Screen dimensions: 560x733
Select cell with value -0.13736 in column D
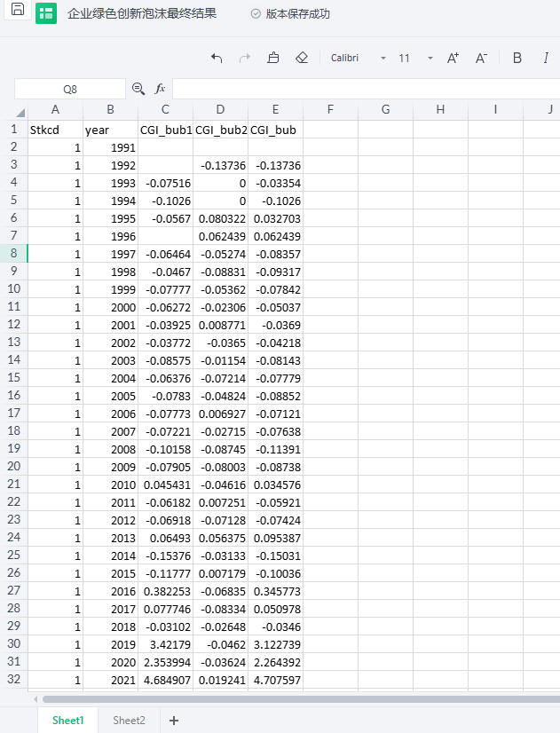pyautogui.click(x=220, y=165)
